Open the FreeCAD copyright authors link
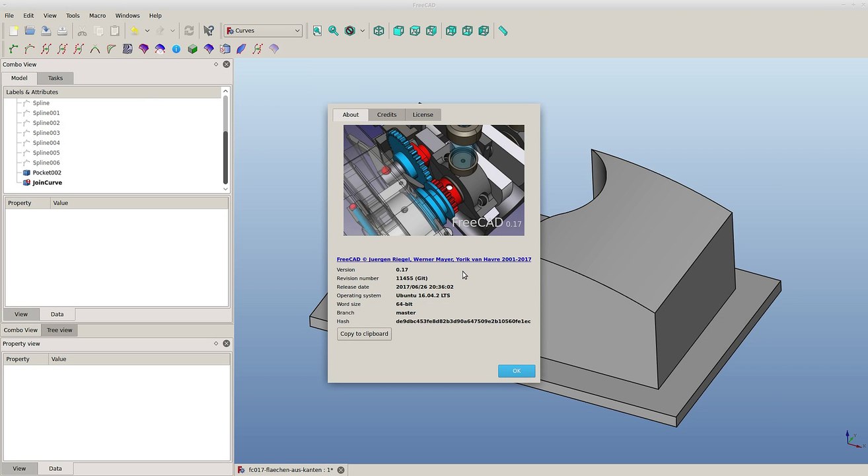Screen dimensions: 868x476 [x=434, y=259]
